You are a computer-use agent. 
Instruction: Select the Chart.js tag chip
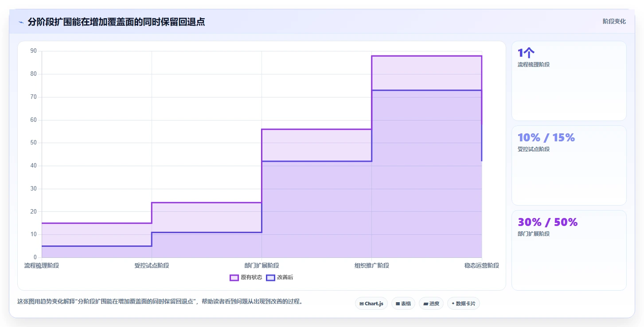click(371, 304)
